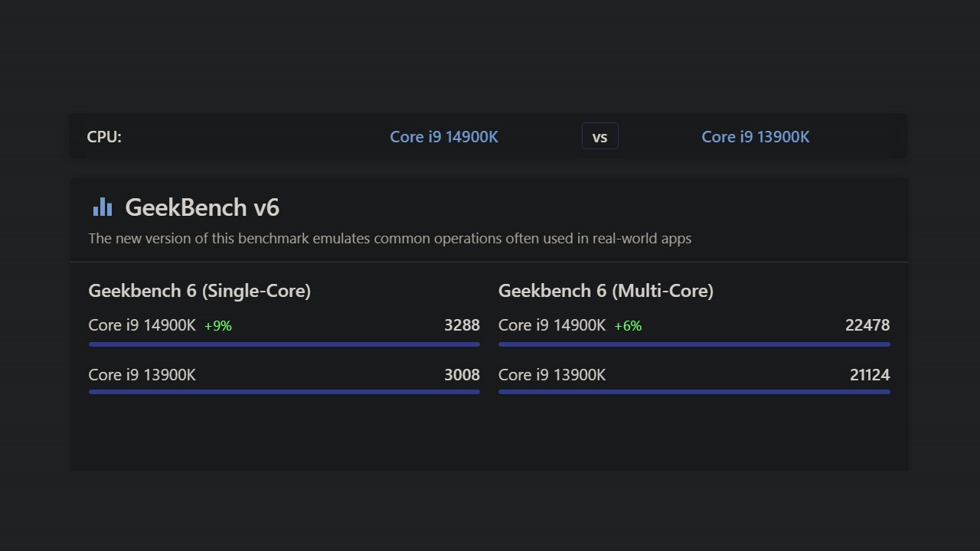Image resolution: width=980 pixels, height=551 pixels.
Task: Select the Geekbench 6 (Multi-Core) title
Action: click(x=606, y=291)
